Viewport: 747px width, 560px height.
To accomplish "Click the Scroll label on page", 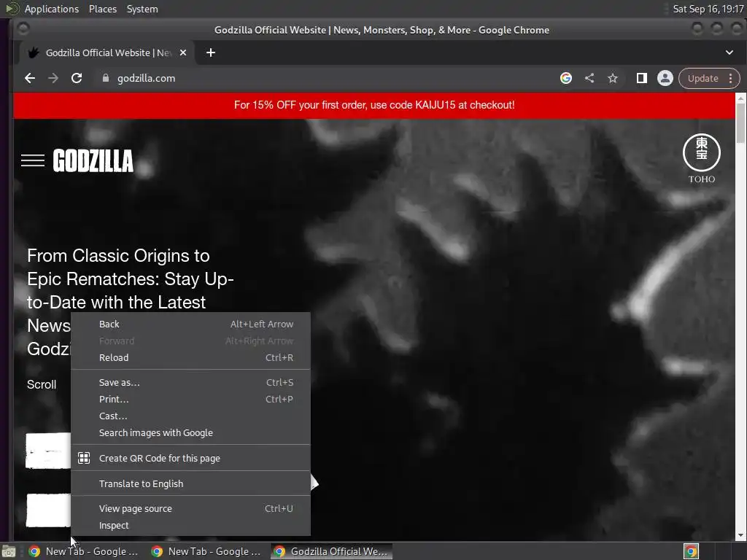I will 42,384.
